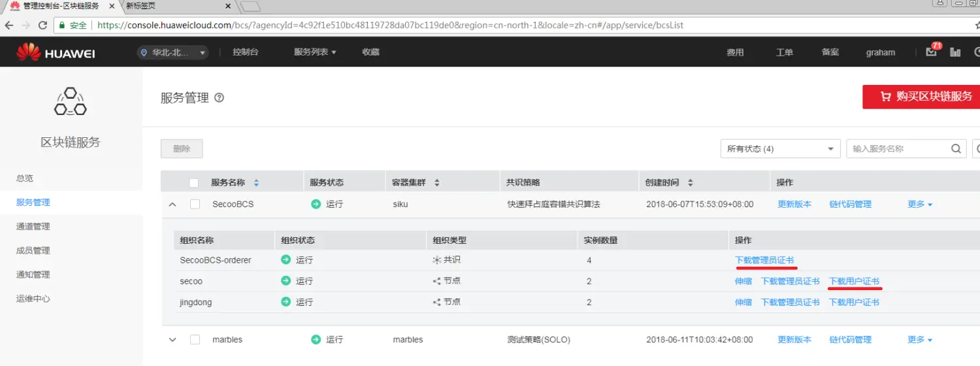Click the browser back arrow
Screen dimensions: 980x366
(10, 25)
